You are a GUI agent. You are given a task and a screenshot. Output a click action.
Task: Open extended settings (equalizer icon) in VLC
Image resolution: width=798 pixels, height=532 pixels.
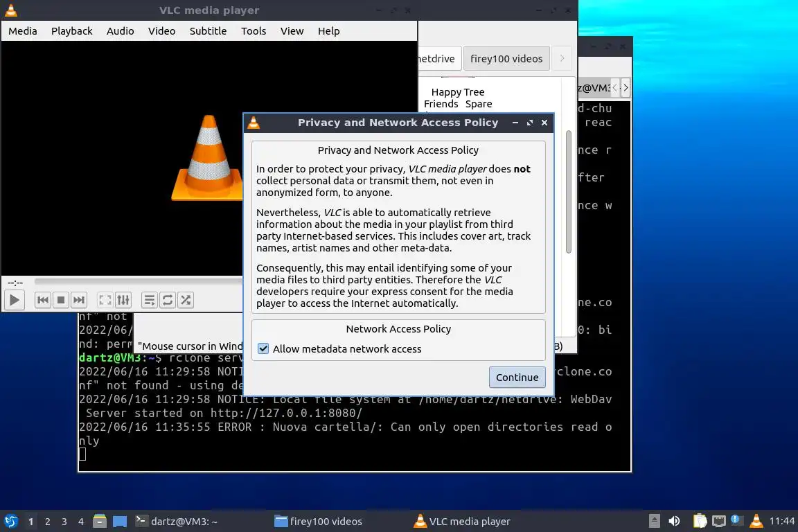(123, 300)
